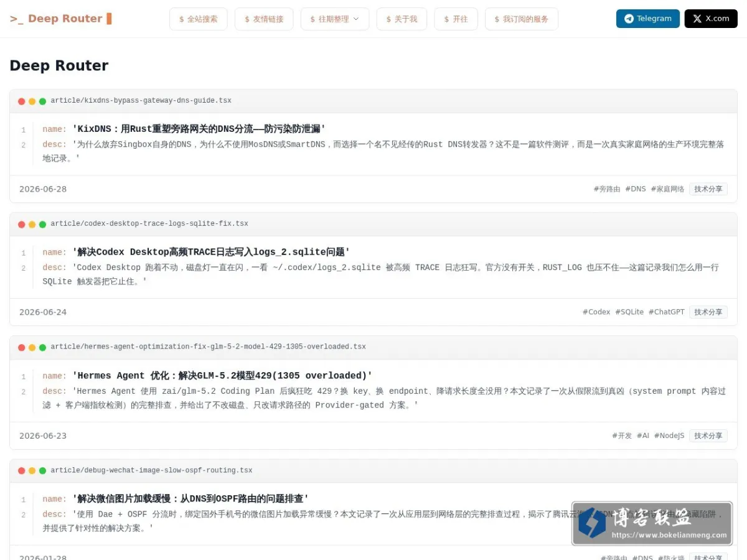Open the 解决微信图片加载缓慢 article
Screen dimensions: 747x560
(190, 498)
